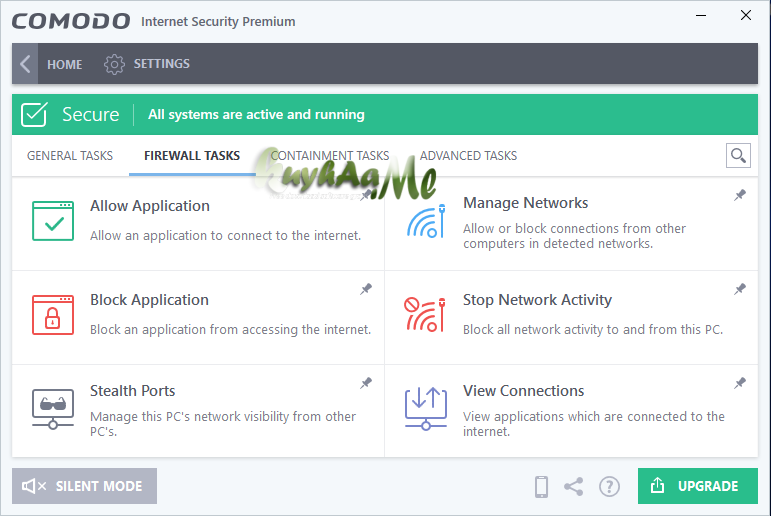Click the Upgrade button
This screenshot has height=516, width=771.
[697, 486]
